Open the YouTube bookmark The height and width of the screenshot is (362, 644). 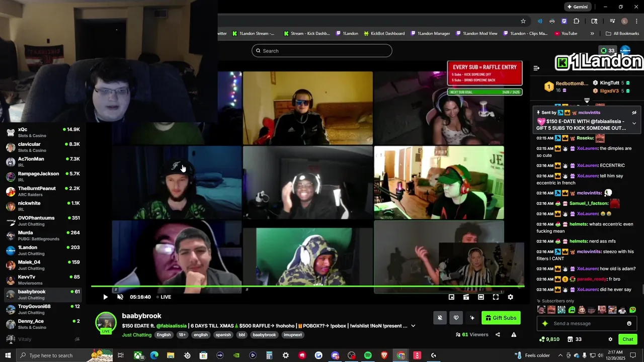pos(566,34)
